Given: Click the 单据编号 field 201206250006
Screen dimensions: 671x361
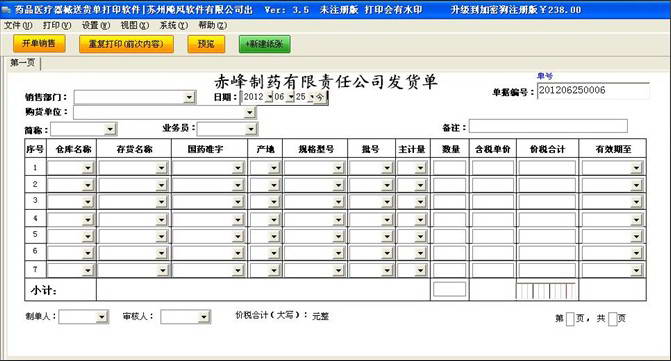Looking at the screenshot, I should (x=593, y=91).
